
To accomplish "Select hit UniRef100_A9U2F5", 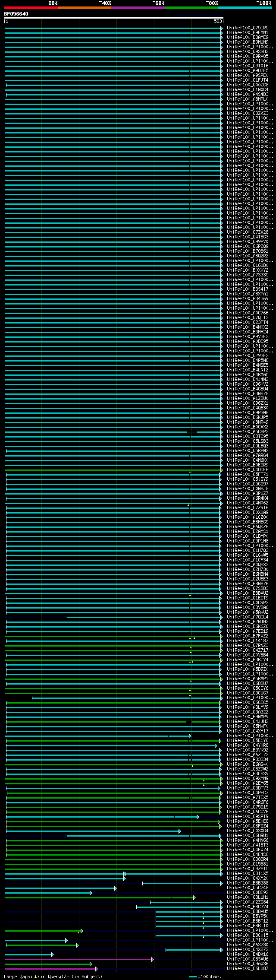I will tap(248, 70).
